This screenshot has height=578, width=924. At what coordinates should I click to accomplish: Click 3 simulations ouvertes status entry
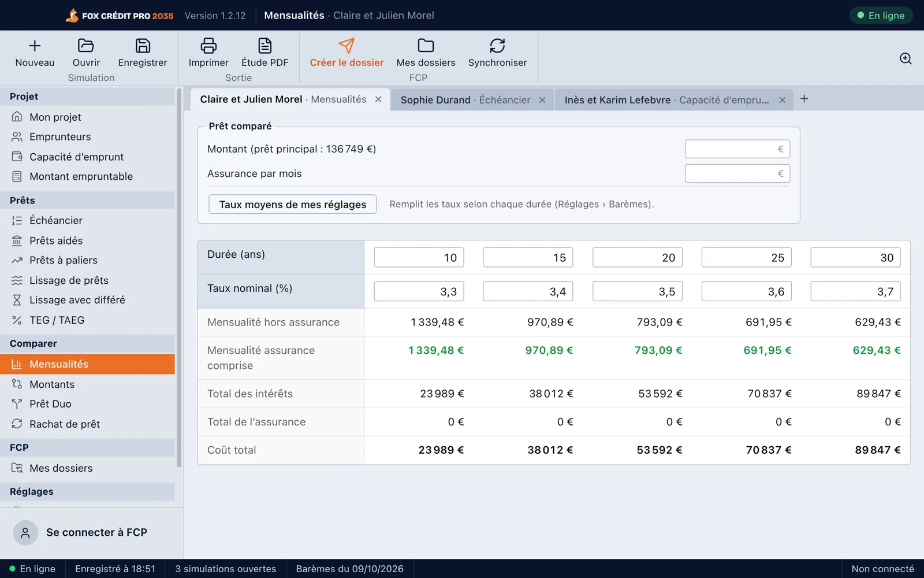coord(226,569)
